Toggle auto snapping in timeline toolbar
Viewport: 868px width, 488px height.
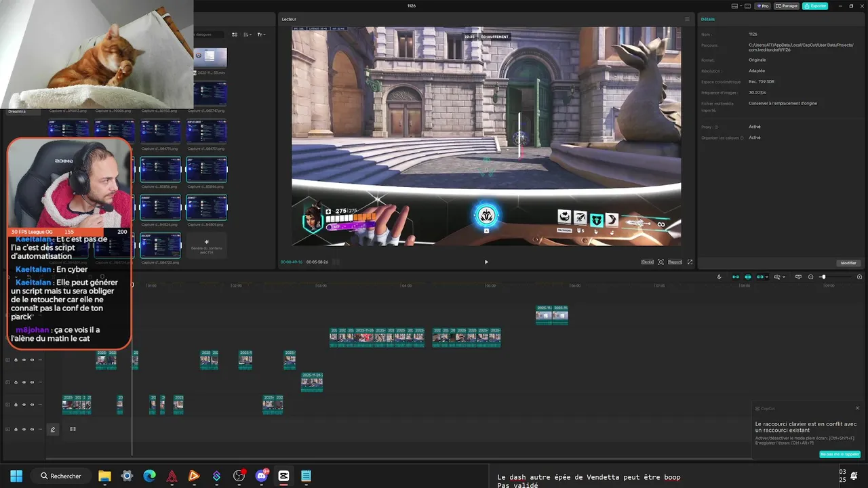748,277
